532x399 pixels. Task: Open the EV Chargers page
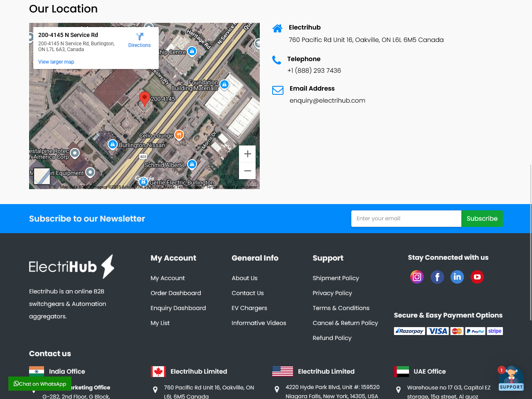(x=249, y=308)
